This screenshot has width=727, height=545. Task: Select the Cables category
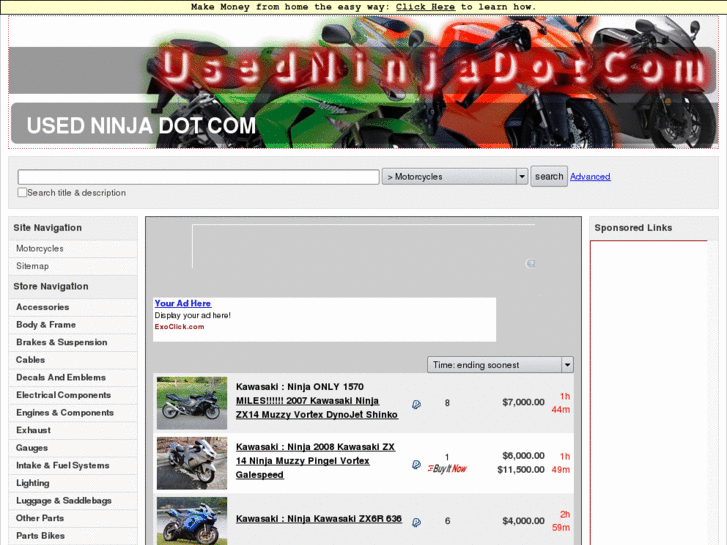[x=31, y=360]
